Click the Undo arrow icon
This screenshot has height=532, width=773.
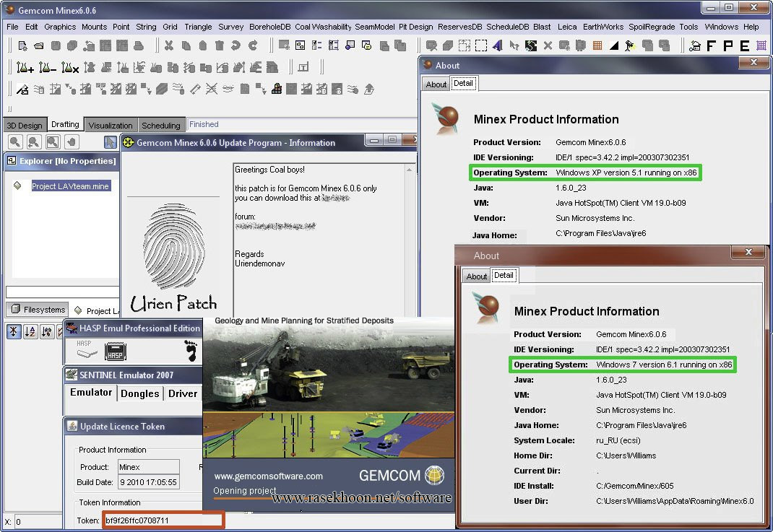(236, 45)
